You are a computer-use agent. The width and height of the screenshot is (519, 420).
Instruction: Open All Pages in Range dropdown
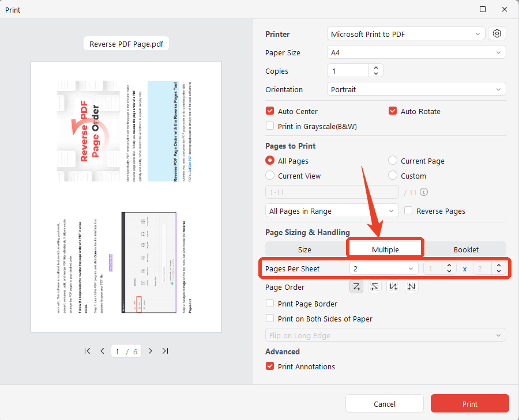pyautogui.click(x=332, y=211)
